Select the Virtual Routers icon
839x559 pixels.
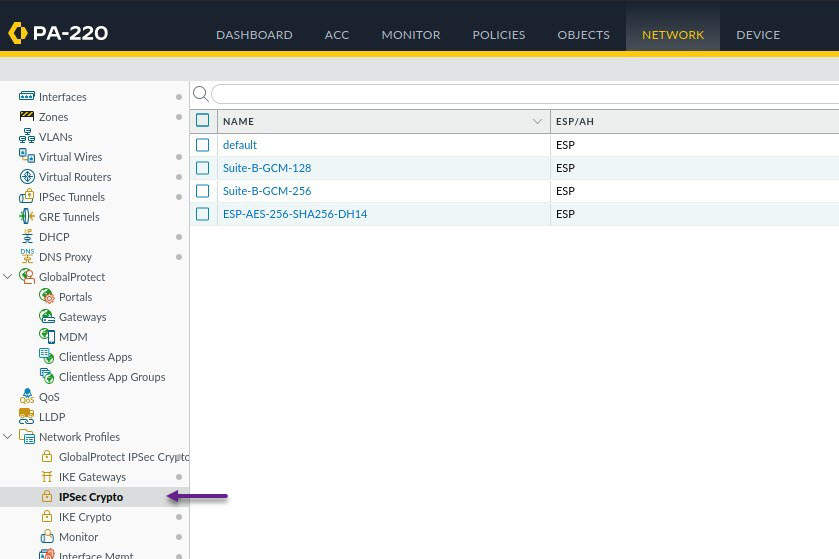tap(27, 176)
